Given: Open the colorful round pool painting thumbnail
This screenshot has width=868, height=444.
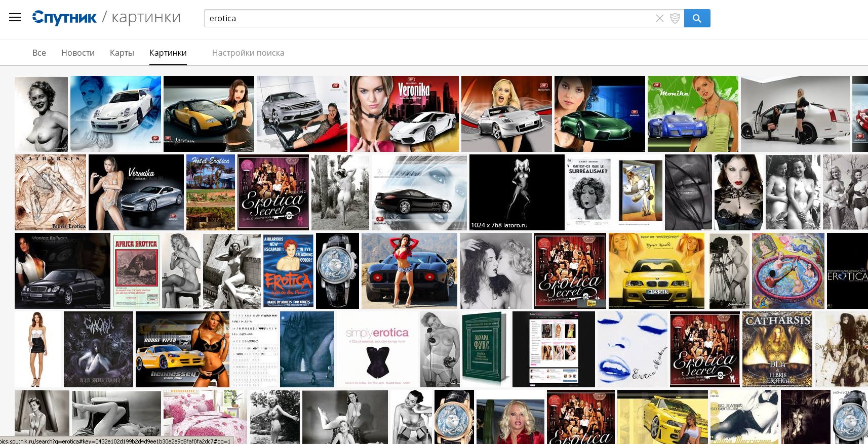Looking at the screenshot, I should coord(788,271).
